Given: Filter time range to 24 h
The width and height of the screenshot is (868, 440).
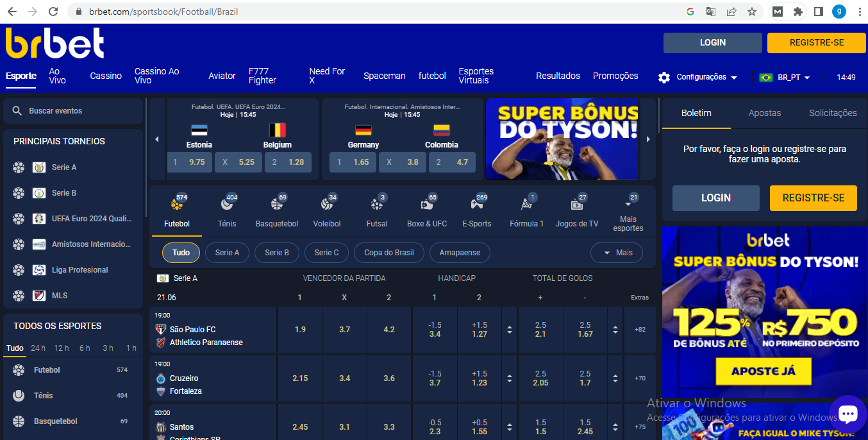Looking at the screenshot, I should (x=38, y=348).
